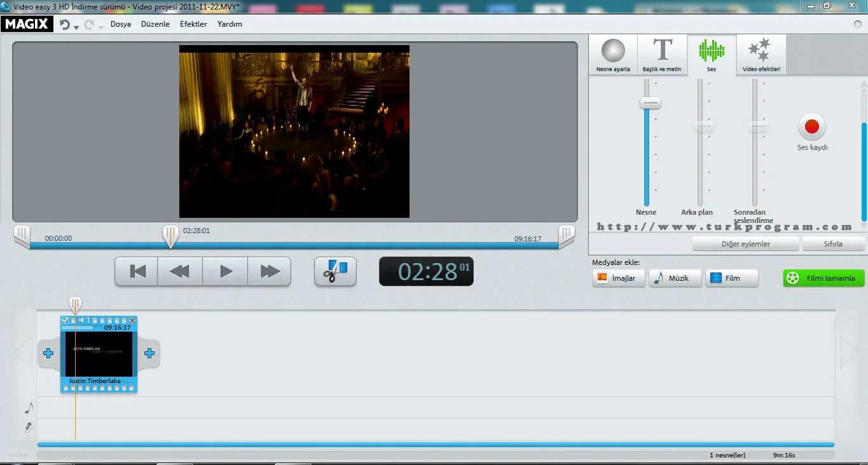The width and height of the screenshot is (868, 465).
Task: Click the T title icon on the clip
Action: [x=88, y=320]
